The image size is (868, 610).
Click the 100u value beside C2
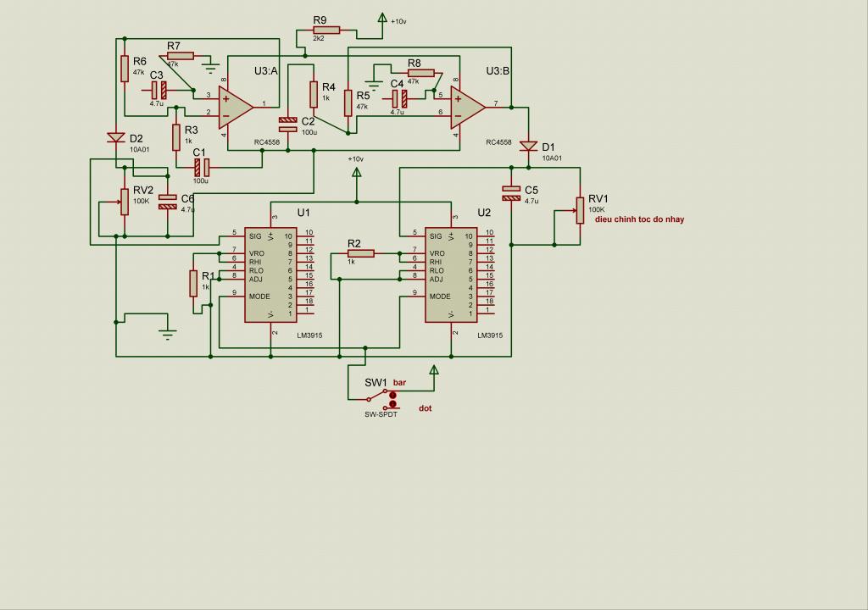point(309,132)
